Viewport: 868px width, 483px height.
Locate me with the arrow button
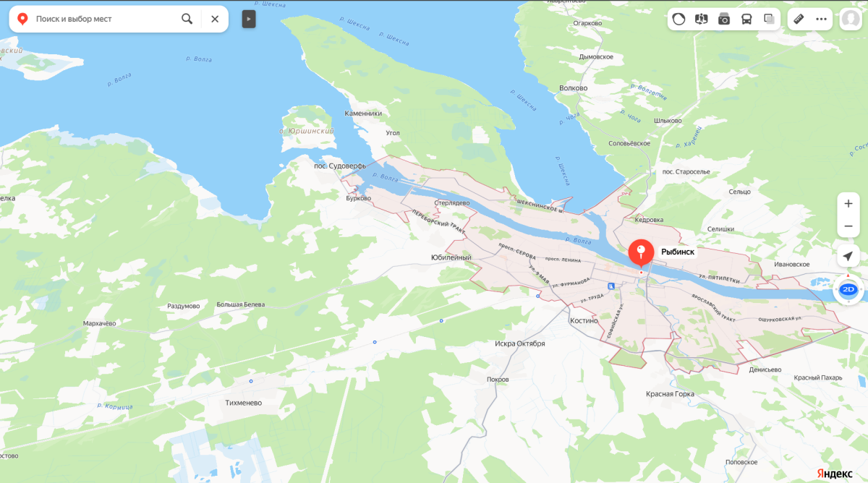pyautogui.click(x=848, y=255)
